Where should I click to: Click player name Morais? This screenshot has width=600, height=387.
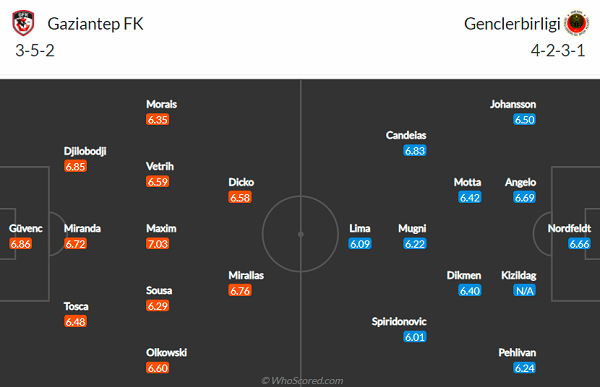click(161, 104)
